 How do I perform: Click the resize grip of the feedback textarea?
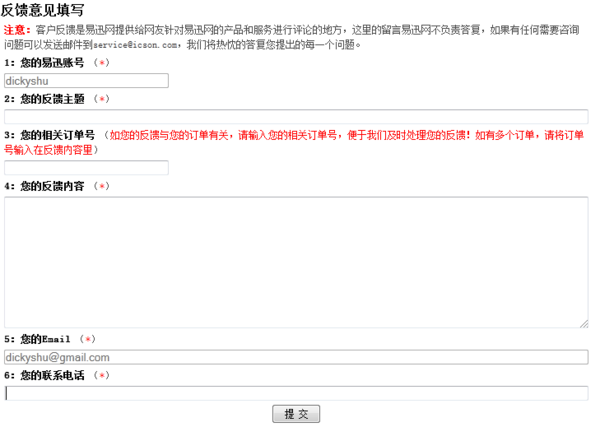(x=584, y=323)
